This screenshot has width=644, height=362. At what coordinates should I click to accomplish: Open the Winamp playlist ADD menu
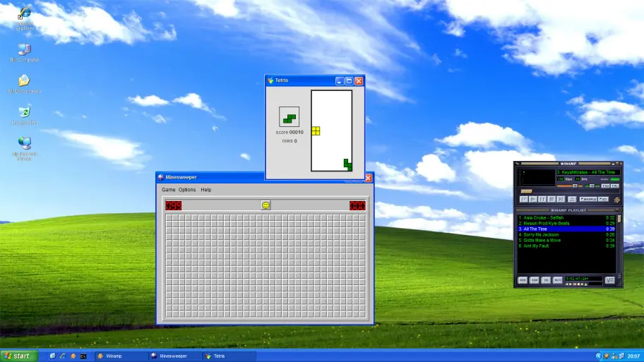523,280
